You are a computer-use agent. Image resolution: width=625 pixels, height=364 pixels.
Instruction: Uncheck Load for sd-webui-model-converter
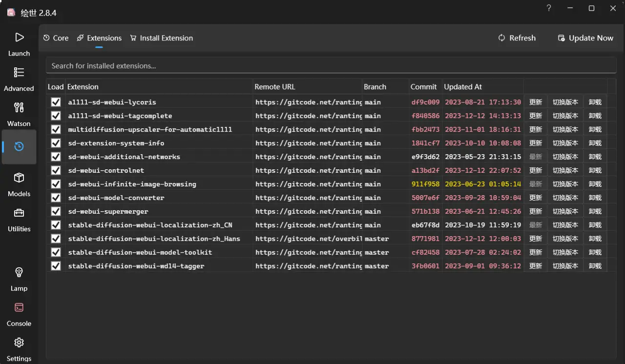[56, 198]
